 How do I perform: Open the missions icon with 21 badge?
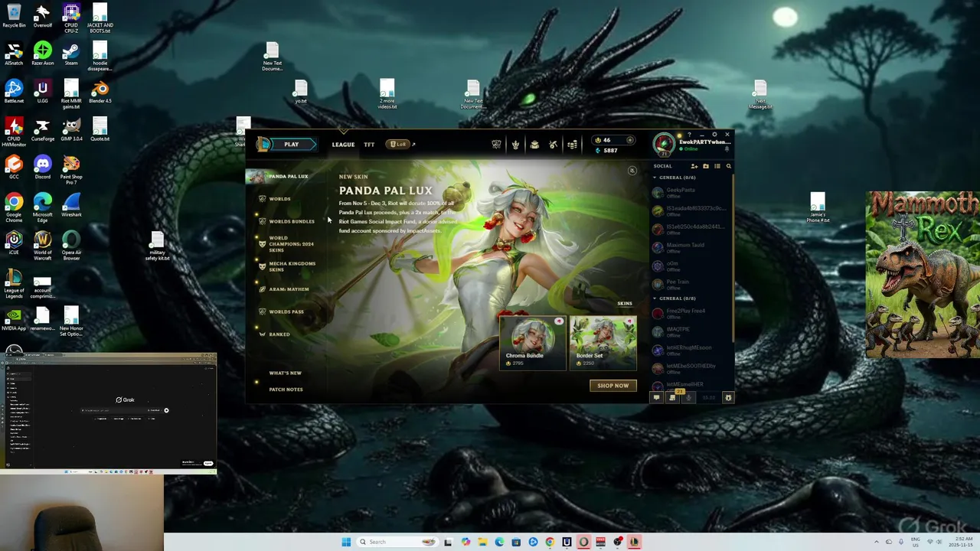coord(673,396)
